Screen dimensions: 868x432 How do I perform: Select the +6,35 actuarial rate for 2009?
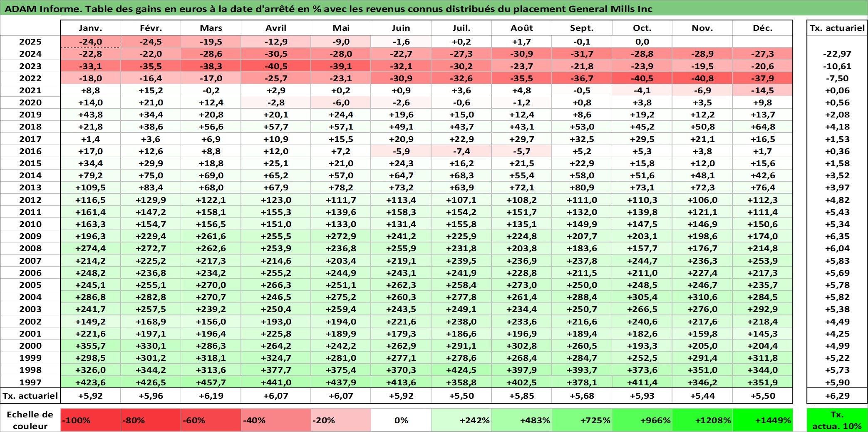tap(837, 236)
